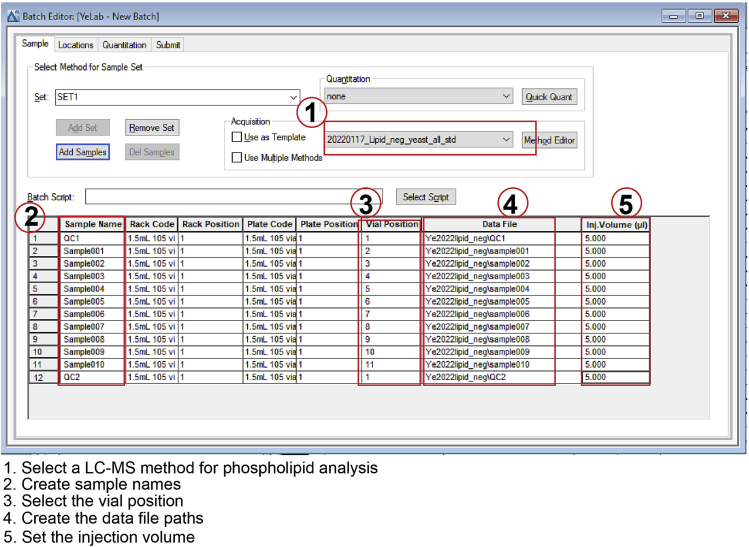749x547 pixels.
Task: Select row header number 12
Action: [43, 377]
